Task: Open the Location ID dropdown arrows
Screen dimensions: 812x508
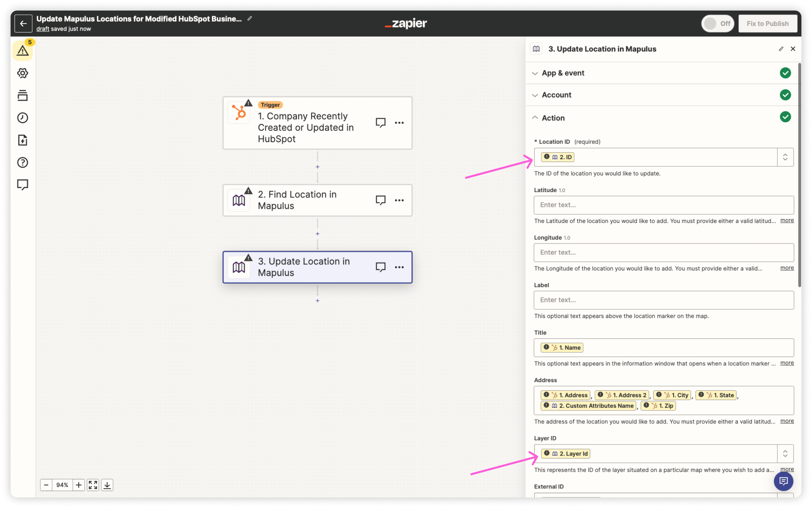Action: point(785,157)
